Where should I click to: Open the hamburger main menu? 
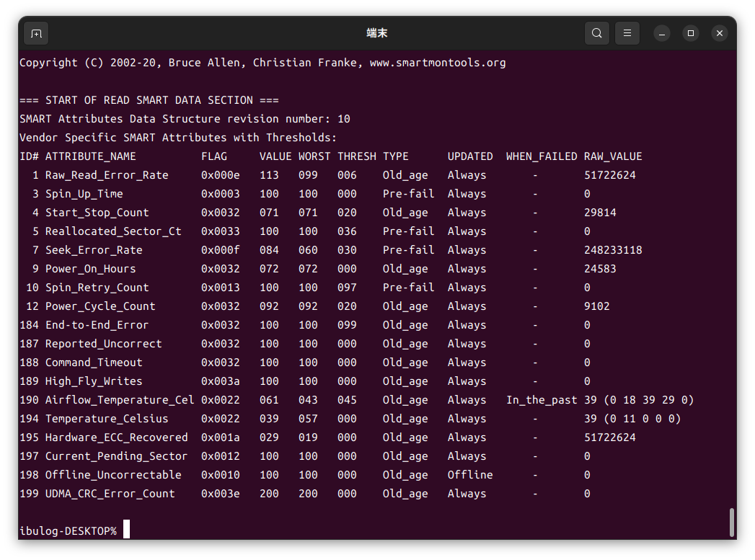point(627,33)
